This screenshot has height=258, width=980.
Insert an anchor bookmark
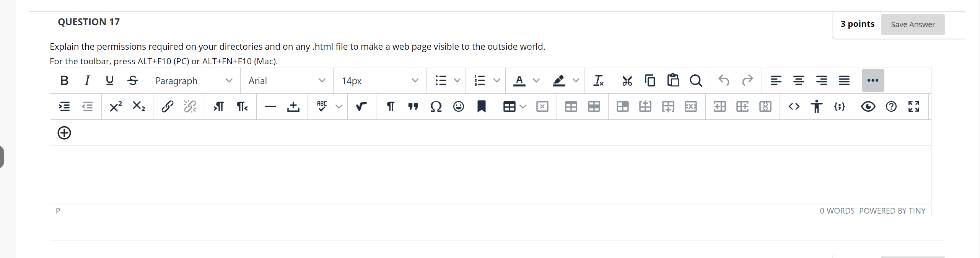[482, 106]
